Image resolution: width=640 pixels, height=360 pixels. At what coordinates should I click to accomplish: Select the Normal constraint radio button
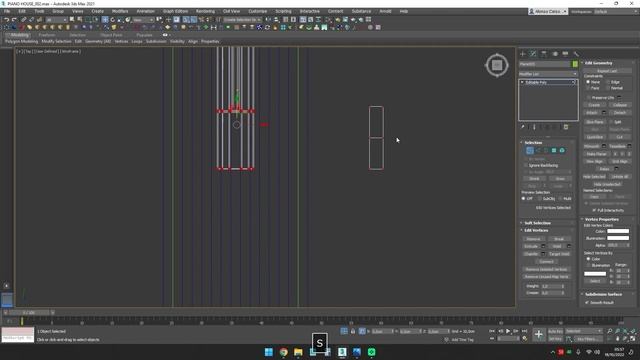[x=608, y=88]
